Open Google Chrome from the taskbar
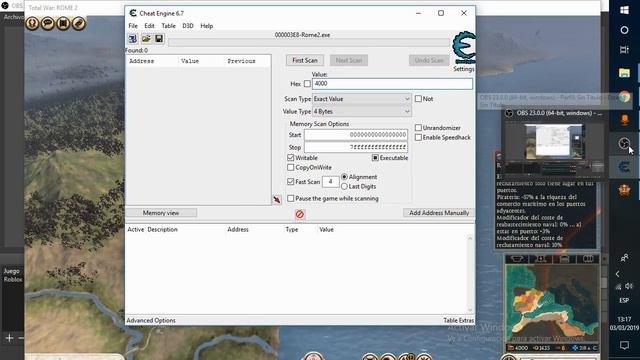Image resolution: width=640 pixels, height=360 pixels. (624, 97)
